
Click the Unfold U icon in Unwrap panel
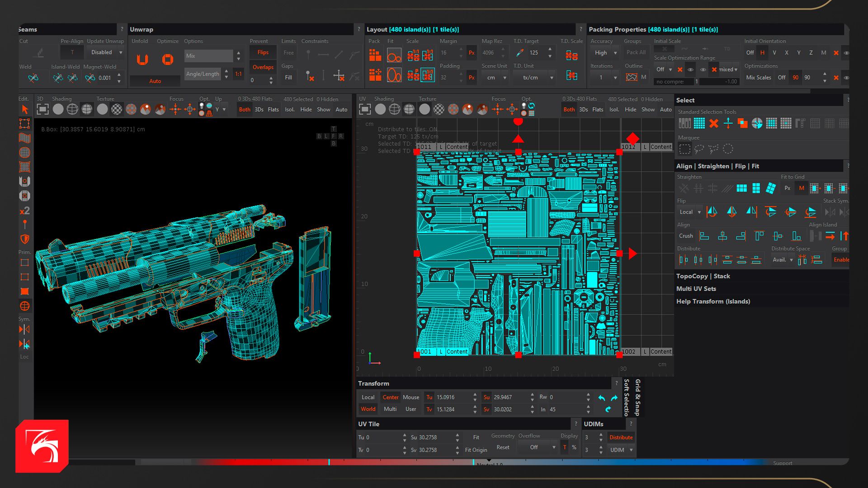[142, 60]
